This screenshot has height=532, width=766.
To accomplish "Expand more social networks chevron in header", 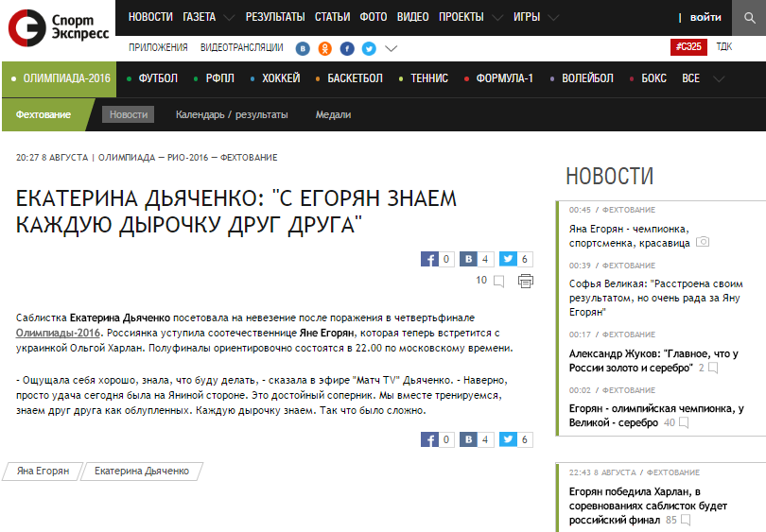I will click(x=391, y=48).
